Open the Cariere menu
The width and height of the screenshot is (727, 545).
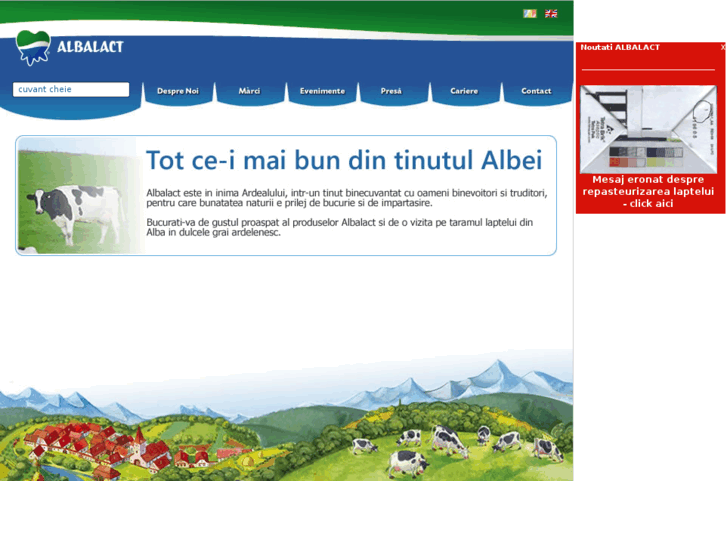(x=464, y=91)
